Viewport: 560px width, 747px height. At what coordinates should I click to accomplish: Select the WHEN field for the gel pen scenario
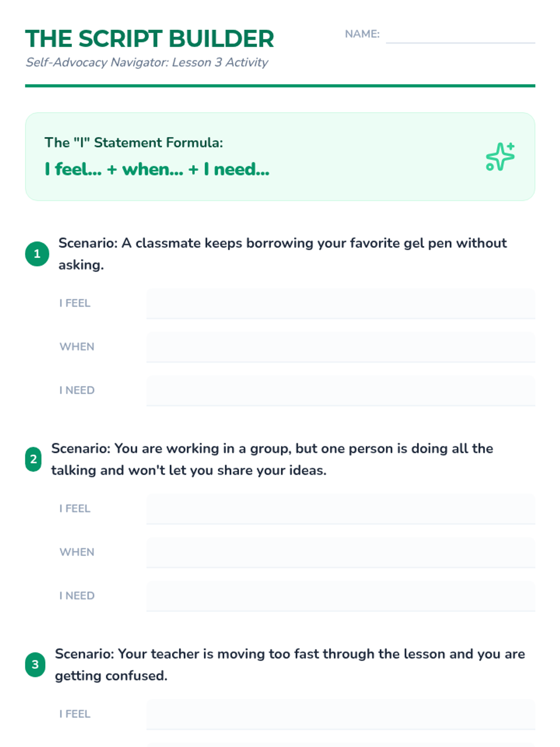point(340,347)
